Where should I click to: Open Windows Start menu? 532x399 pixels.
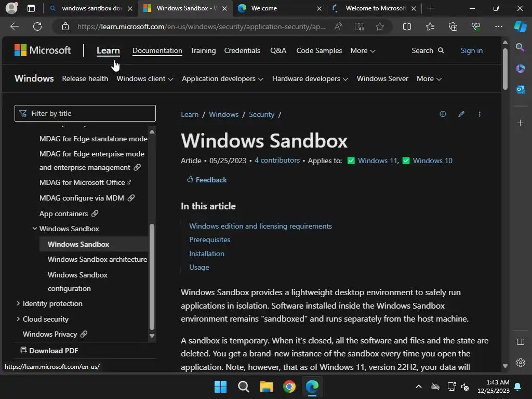pos(220,387)
